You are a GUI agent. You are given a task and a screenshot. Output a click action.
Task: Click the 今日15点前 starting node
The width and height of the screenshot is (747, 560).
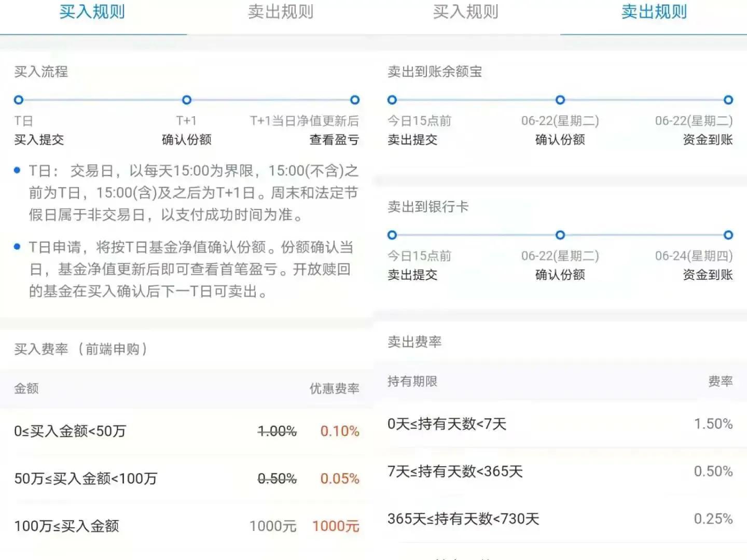coord(392,235)
